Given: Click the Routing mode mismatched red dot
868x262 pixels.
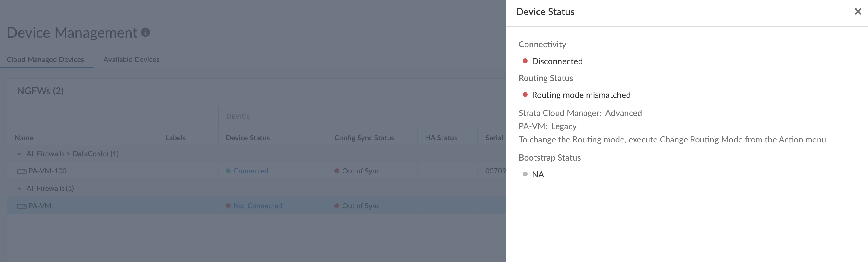Looking at the screenshot, I should click(525, 95).
